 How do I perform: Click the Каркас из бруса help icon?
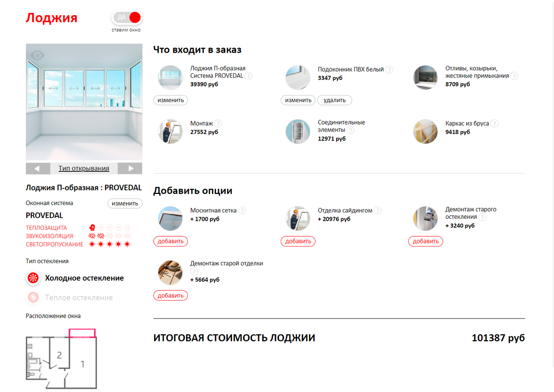click(494, 123)
